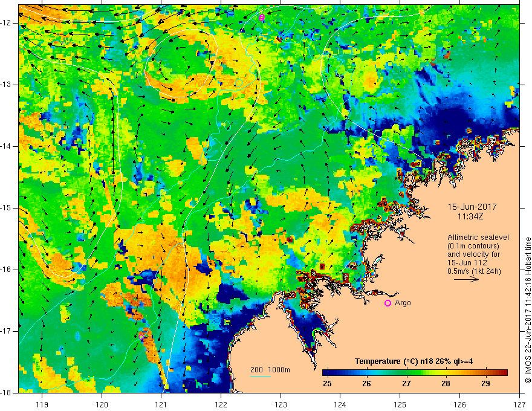532x411 pixels.
Task: Click the dark blue end of temperature colorbar
Action: coord(326,373)
